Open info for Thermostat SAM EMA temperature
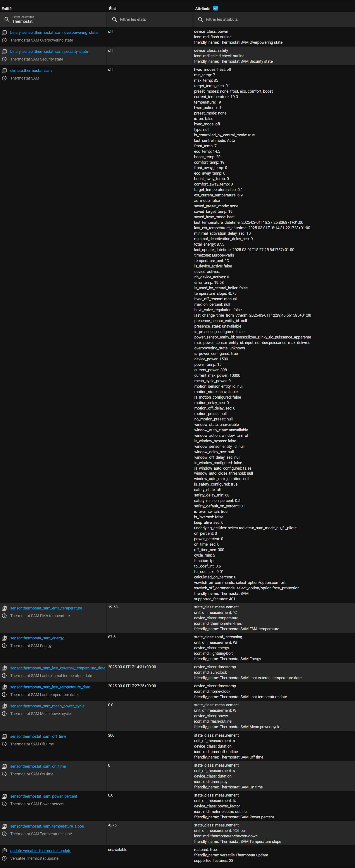Image resolution: width=355 pixels, height=868 pixels. pyautogui.click(x=4, y=616)
